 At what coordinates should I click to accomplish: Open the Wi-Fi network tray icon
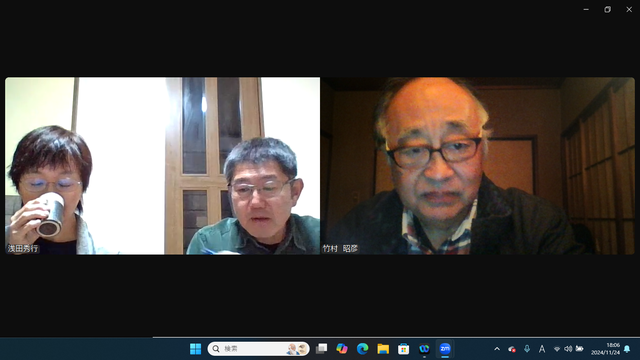(x=557, y=349)
